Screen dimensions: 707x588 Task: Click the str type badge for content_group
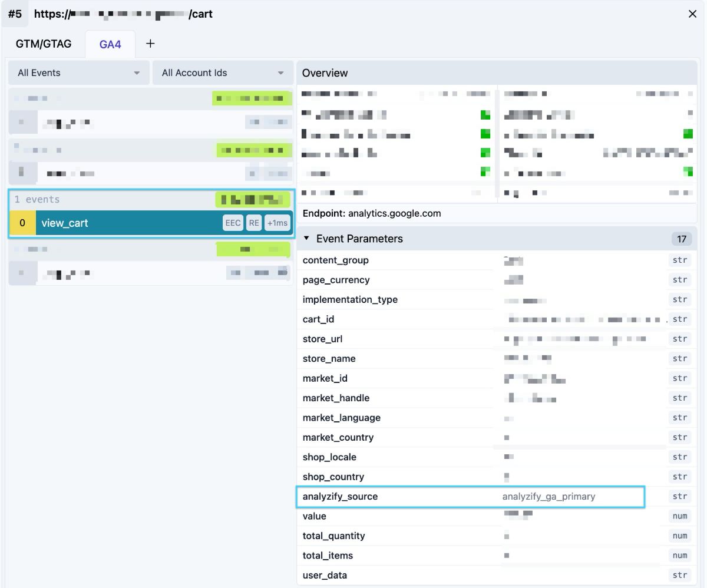680,260
